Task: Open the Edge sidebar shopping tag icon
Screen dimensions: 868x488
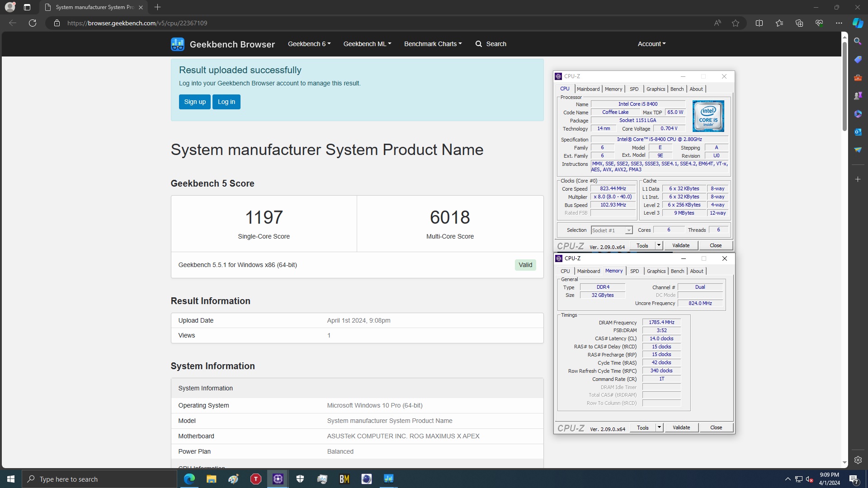Action: [x=858, y=59]
